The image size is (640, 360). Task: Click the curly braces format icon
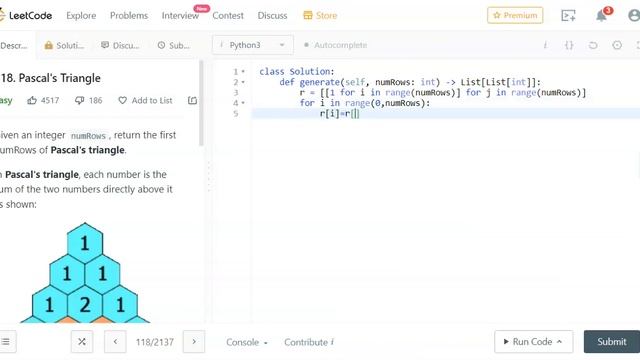569,45
